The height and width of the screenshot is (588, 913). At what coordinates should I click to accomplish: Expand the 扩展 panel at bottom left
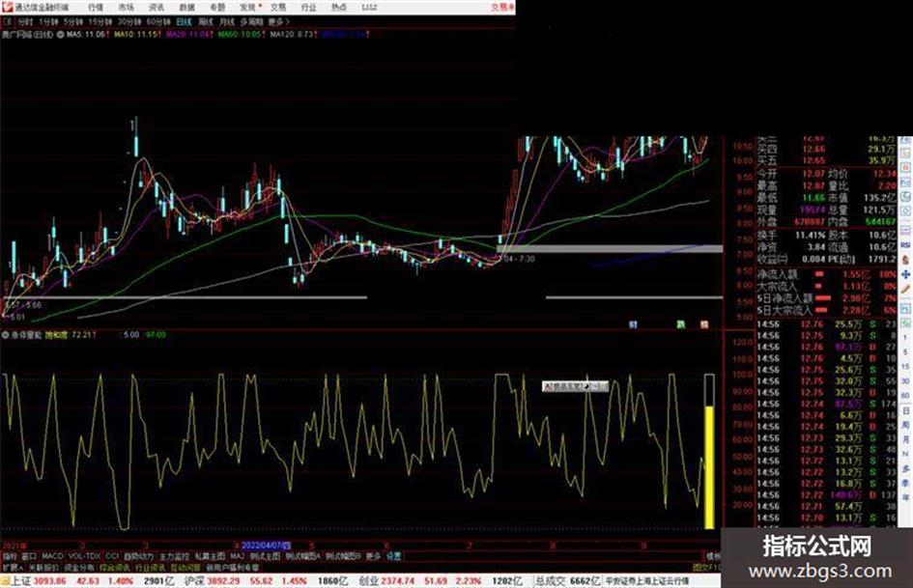point(13,567)
